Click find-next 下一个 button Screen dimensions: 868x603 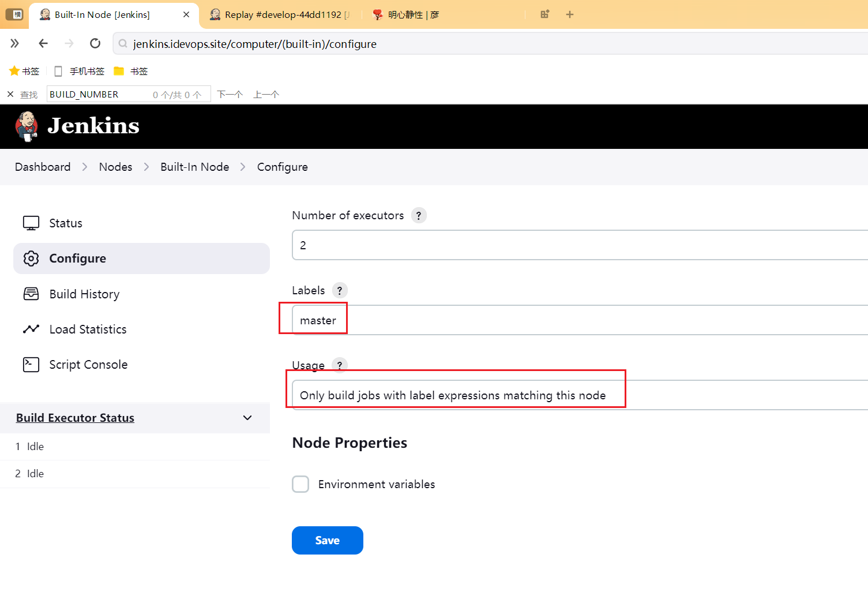click(230, 94)
